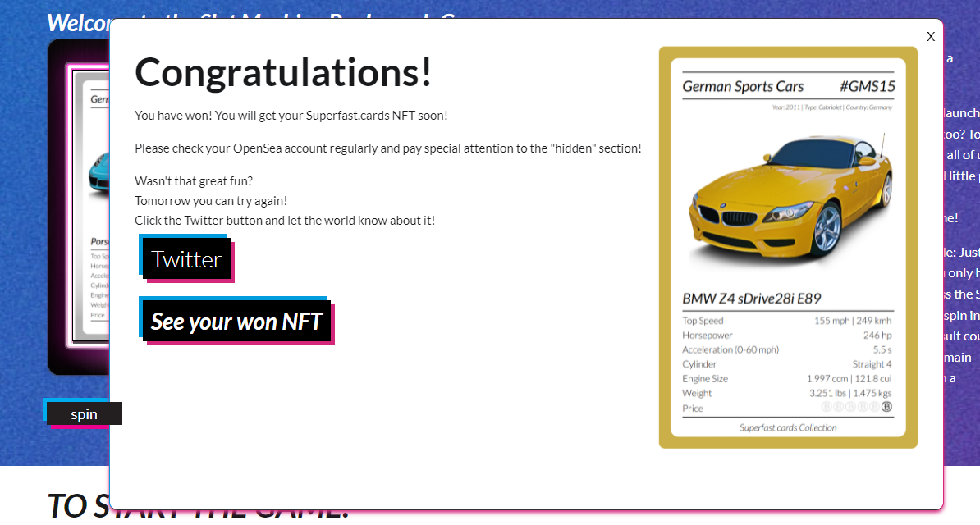Click the German Sports Cars card title
The width and height of the screenshot is (980, 525).
(x=743, y=86)
